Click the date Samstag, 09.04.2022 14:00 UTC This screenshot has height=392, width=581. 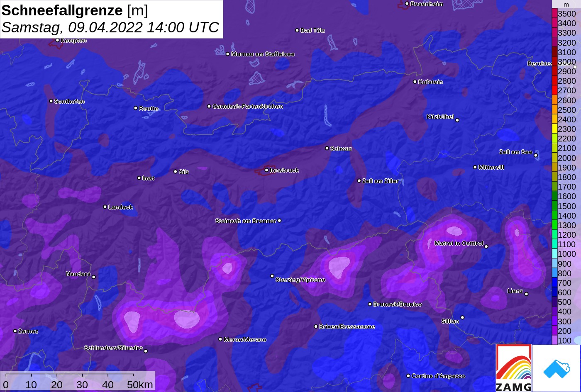coord(110,27)
